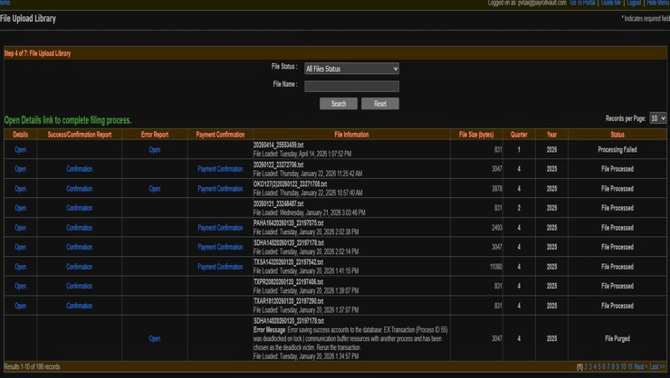Open Payment Confirmation for the TXSA143 file
Viewport: 670px width, 378px height.
(x=220, y=267)
